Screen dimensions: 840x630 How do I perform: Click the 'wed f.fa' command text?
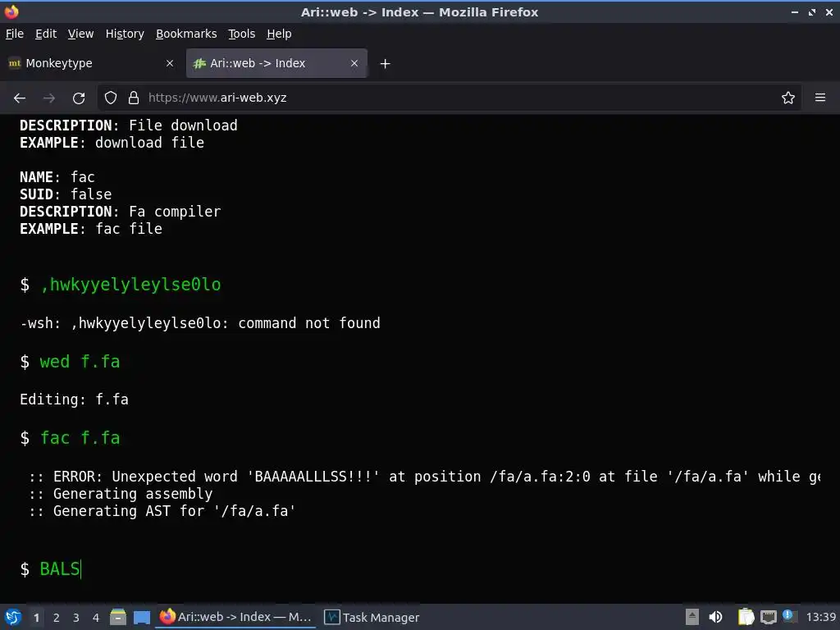(x=80, y=362)
